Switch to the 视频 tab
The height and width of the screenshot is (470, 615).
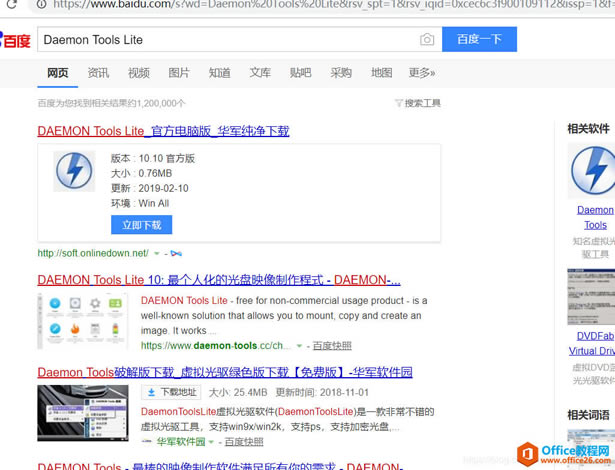point(139,73)
